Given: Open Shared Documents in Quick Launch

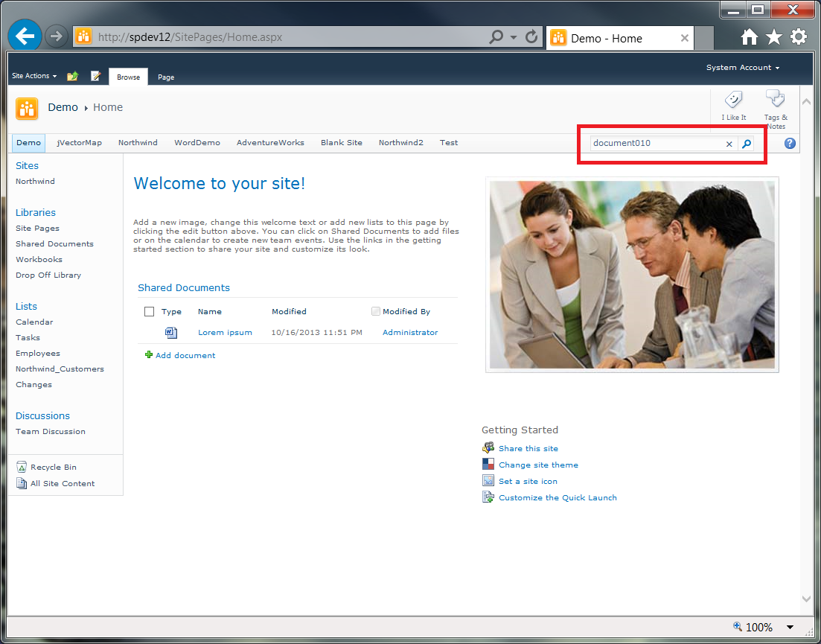Looking at the screenshot, I should (x=54, y=244).
